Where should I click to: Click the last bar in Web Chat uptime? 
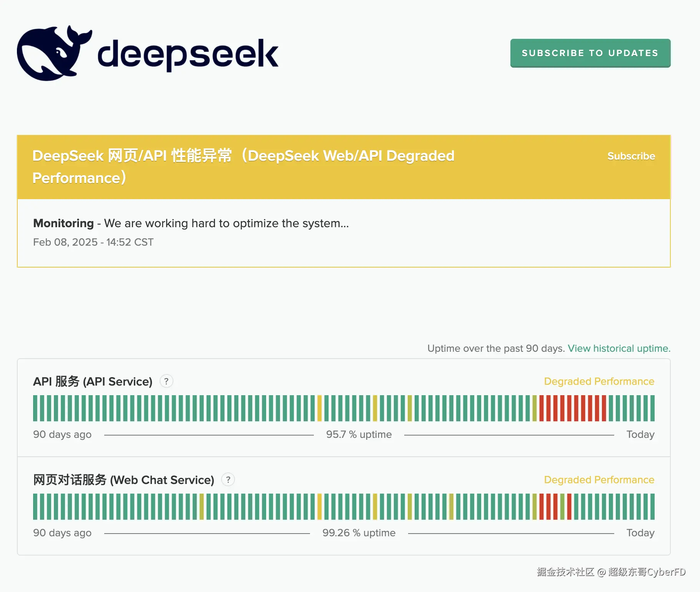point(652,507)
